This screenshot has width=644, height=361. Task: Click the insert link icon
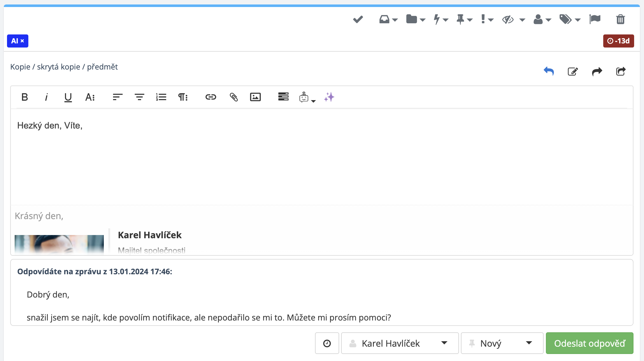pyautogui.click(x=211, y=97)
